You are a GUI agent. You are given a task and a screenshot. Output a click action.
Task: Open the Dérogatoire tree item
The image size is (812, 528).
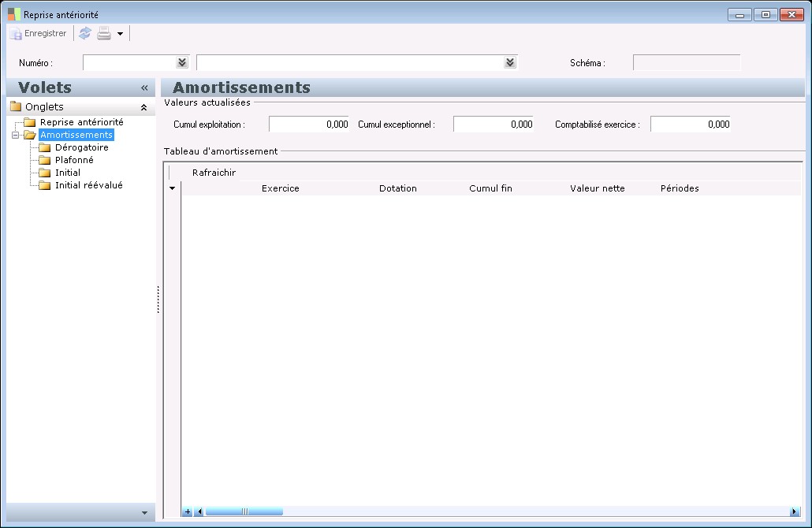click(82, 147)
